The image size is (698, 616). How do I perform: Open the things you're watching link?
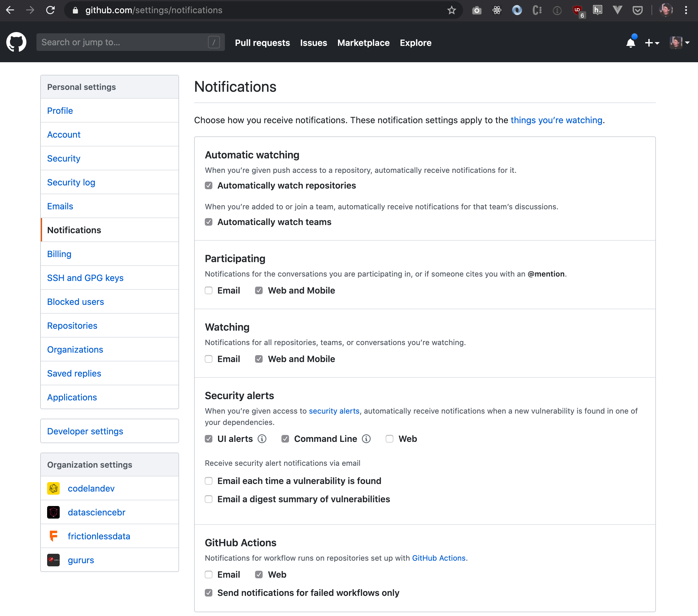pyautogui.click(x=556, y=120)
